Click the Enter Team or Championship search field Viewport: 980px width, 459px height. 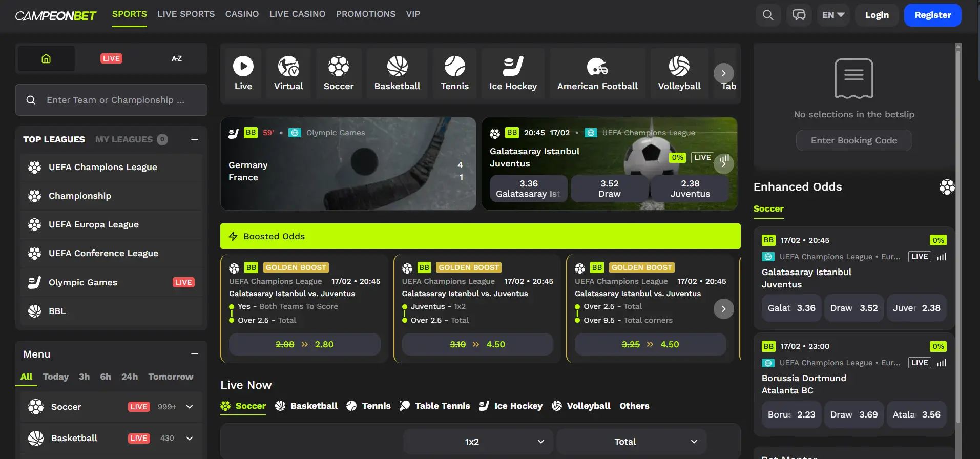[111, 100]
